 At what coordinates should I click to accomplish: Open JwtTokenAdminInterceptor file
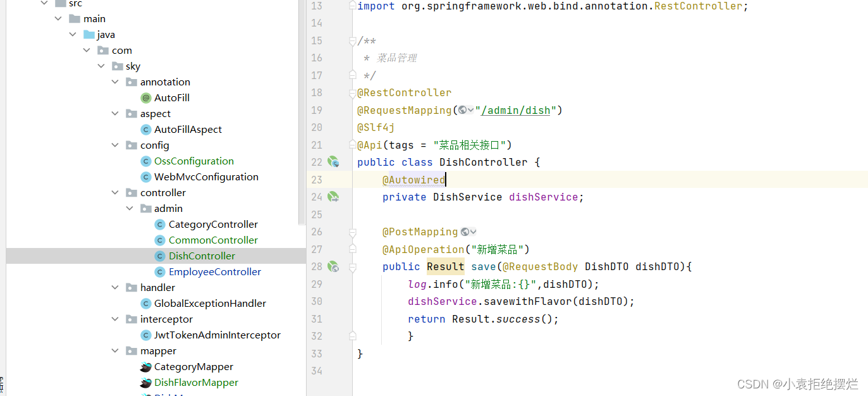pos(217,335)
